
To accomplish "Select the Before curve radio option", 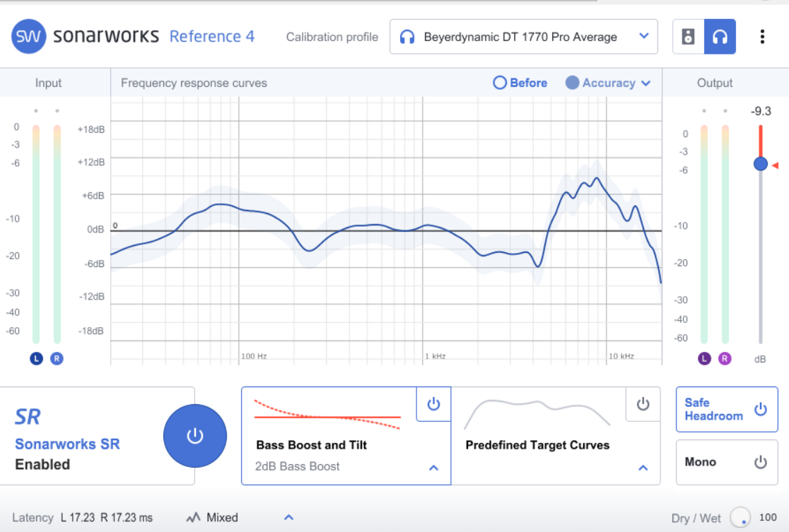I will pyautogui.click(x=520, y=83).
